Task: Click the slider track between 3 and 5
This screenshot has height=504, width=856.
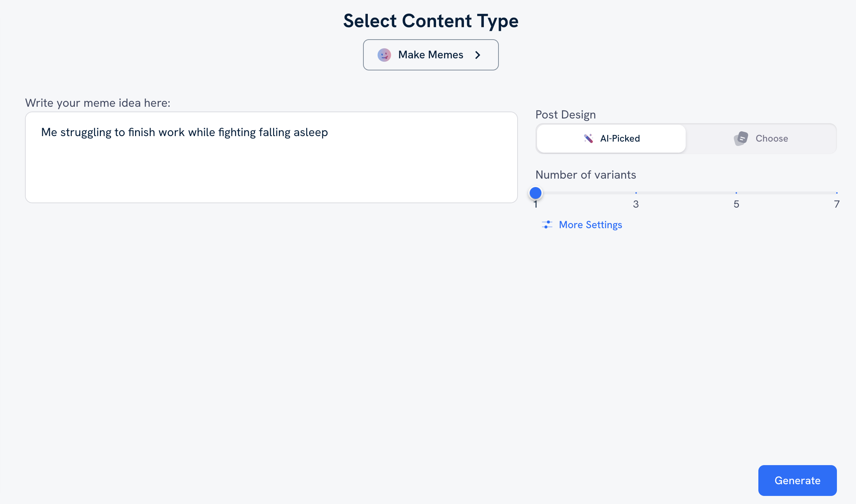Action: [x=686, y=193]
